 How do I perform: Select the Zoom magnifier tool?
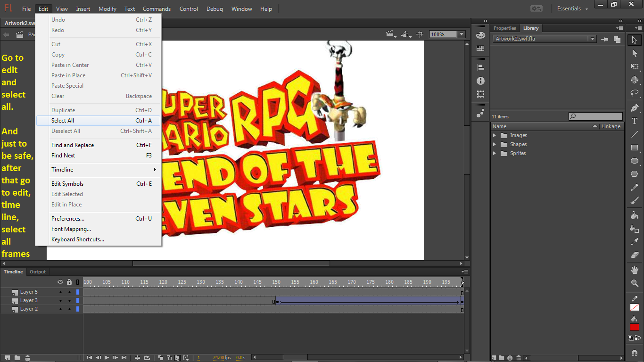[635, 283]
